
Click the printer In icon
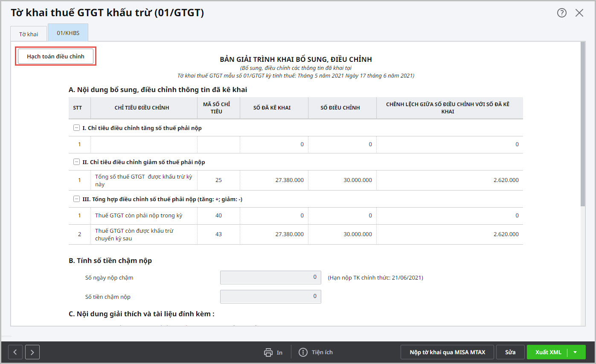pyautogui.click(x=268, y=352)
